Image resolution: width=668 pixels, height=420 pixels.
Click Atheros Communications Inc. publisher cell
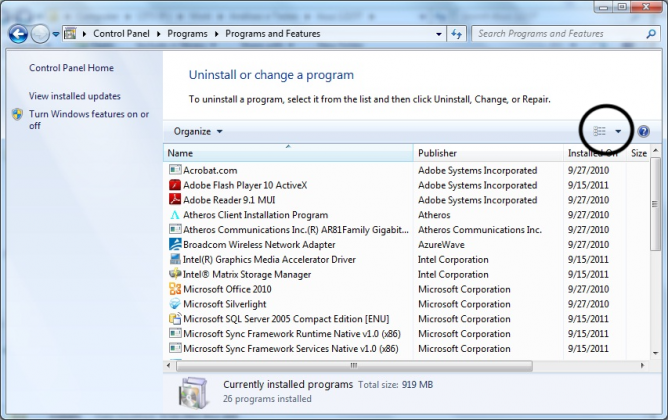pos(480,230)
